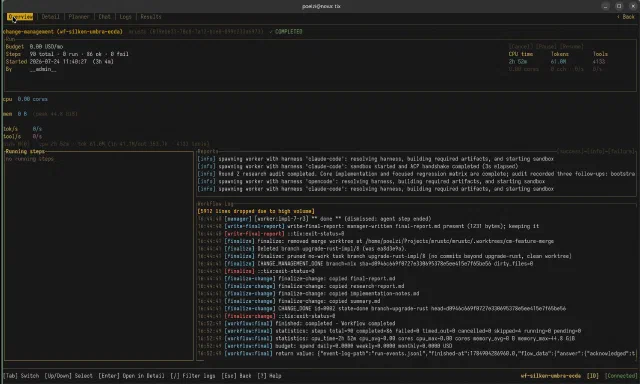The image size is (640, 384).
Task: Close the terminal window
Action: tap(633, 6)
